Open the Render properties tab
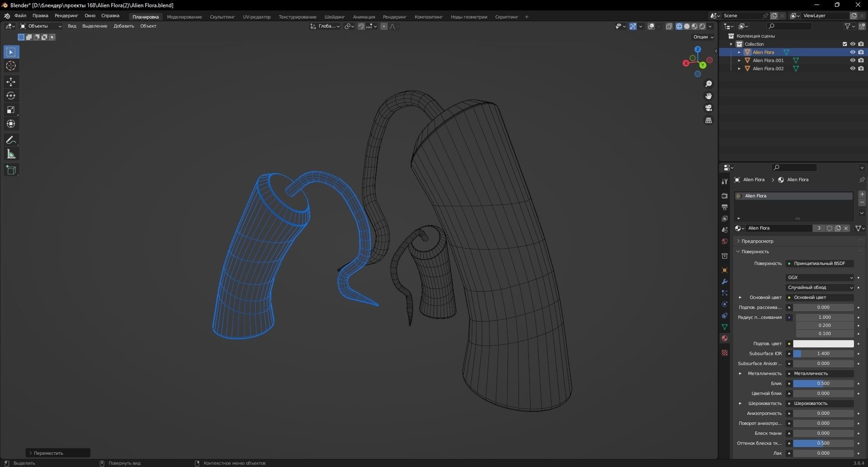 724,196
